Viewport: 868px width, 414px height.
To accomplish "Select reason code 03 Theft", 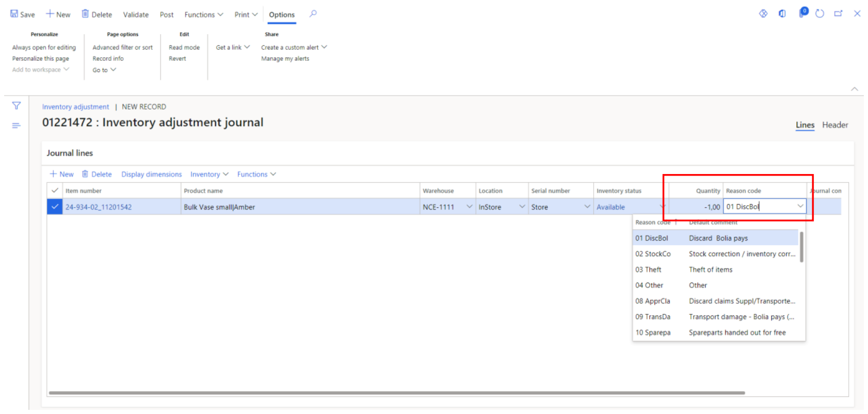I will click(648, 270).
